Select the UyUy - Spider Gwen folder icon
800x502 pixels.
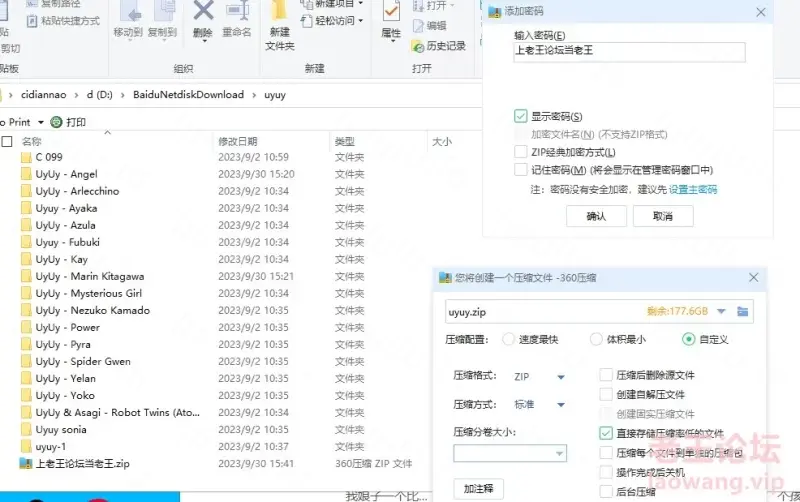click(x=26, y=361)
